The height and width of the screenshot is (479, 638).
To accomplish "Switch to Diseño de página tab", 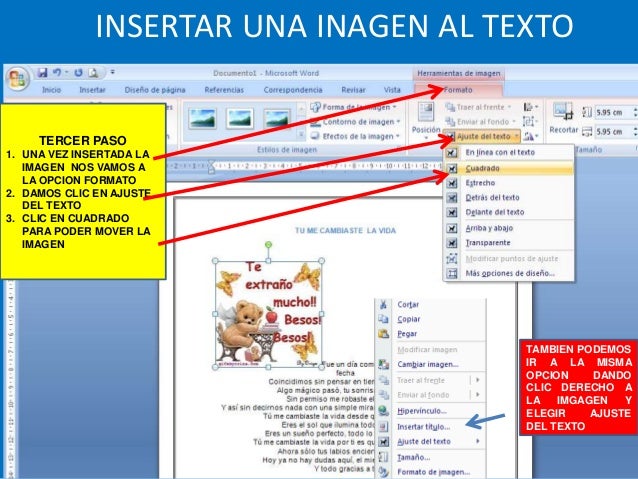I will coord(155,90).
